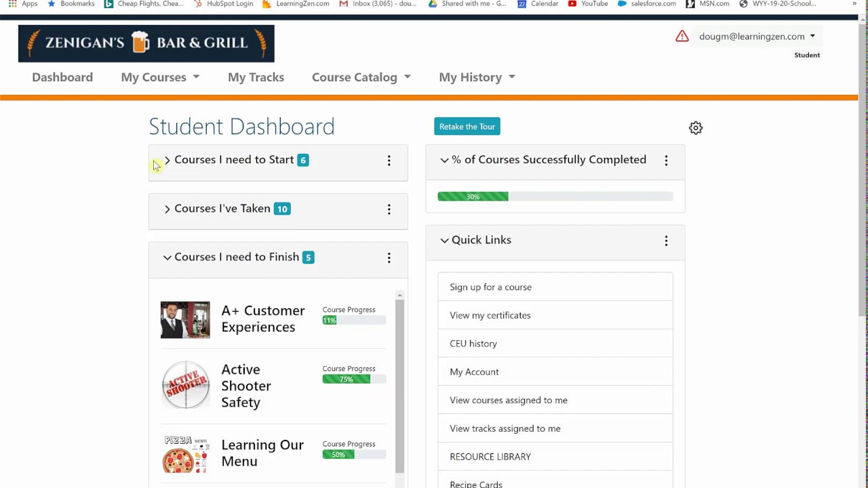
Task: Click the Active Shooter Safety progress bar
Action: coord(354,380)
